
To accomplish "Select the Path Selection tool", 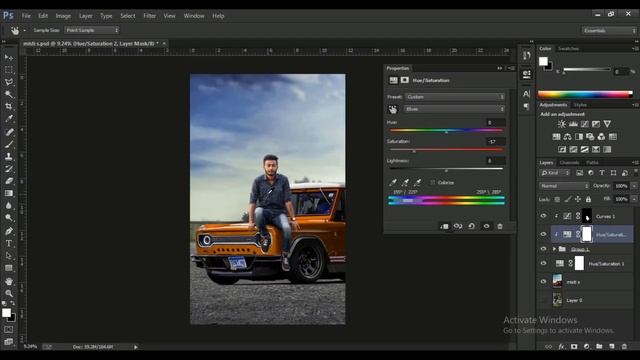I will 9,256.
